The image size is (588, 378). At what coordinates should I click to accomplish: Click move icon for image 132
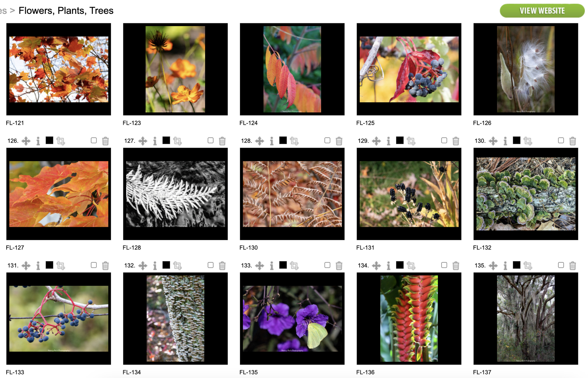[x=143, y=266]
